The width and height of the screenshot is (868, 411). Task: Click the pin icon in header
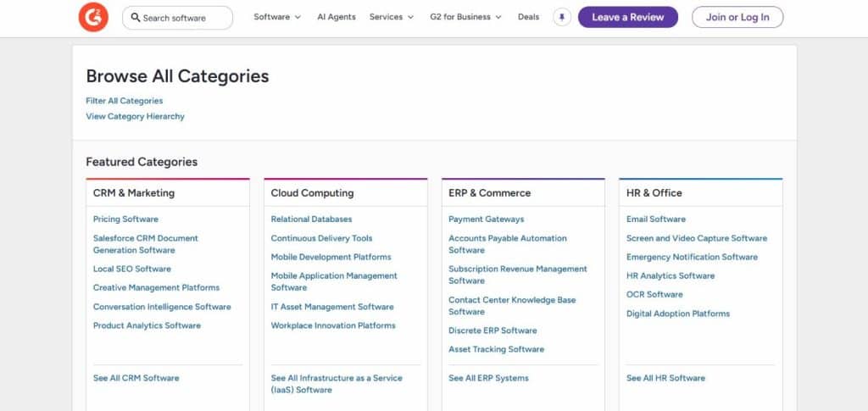562,17
